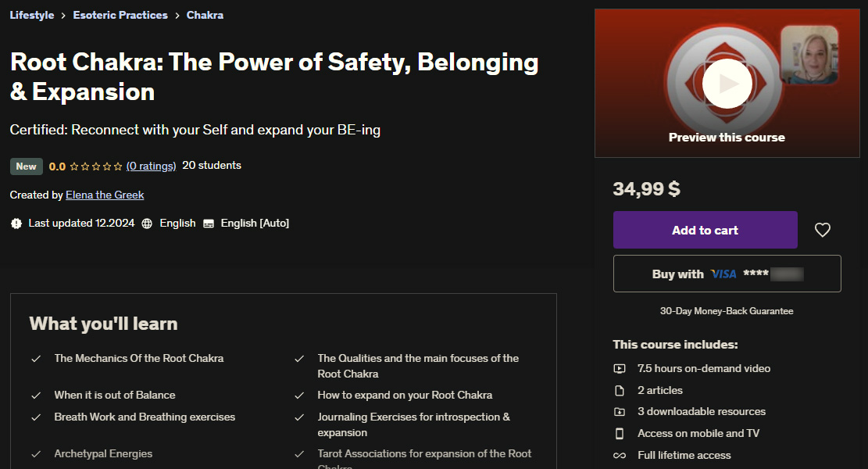Image resolution: width=868 pixels, height=469 pixels.
Task: Open the (0 ratings) link
Action: 151,166
